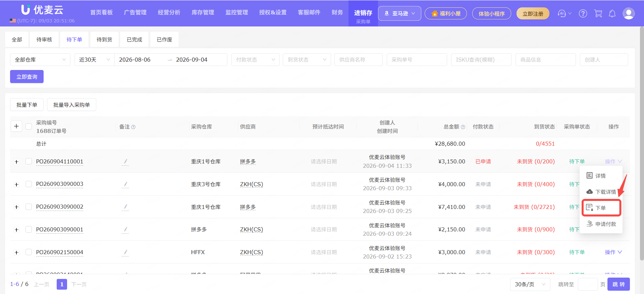Open the 到货状态 filter dropdown

pos(307,60)
